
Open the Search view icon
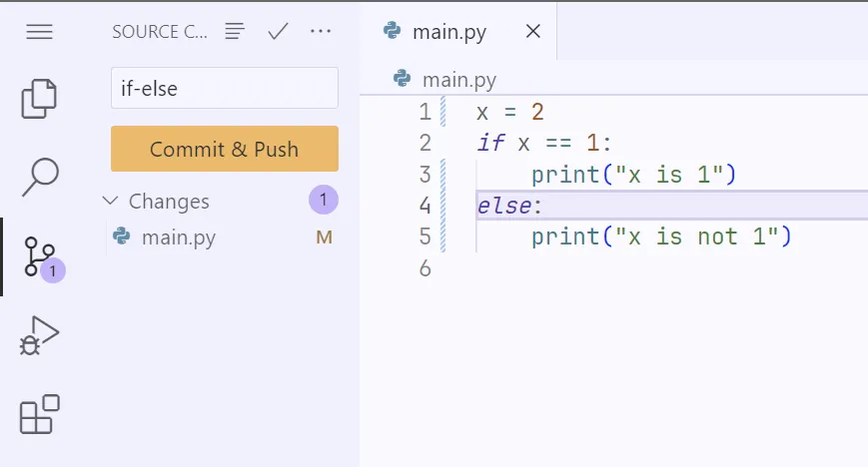coord(39,177)
